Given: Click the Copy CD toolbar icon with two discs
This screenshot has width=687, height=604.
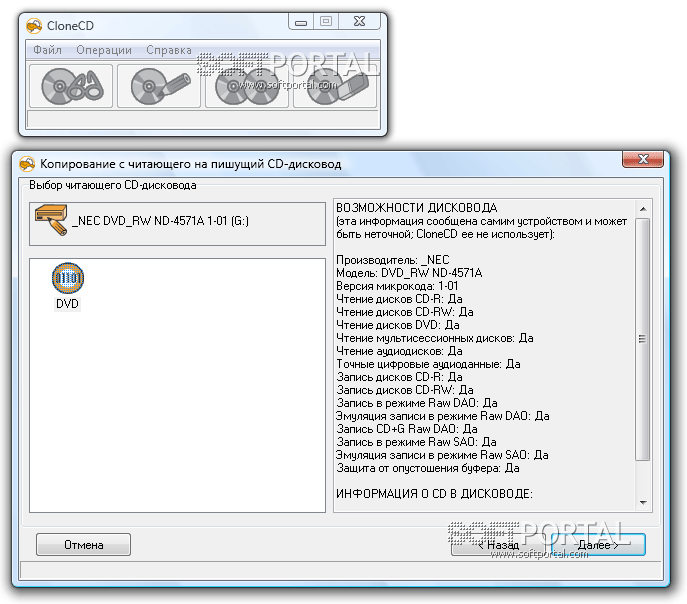Looking at the screenshot, I should tap(247, 86).
